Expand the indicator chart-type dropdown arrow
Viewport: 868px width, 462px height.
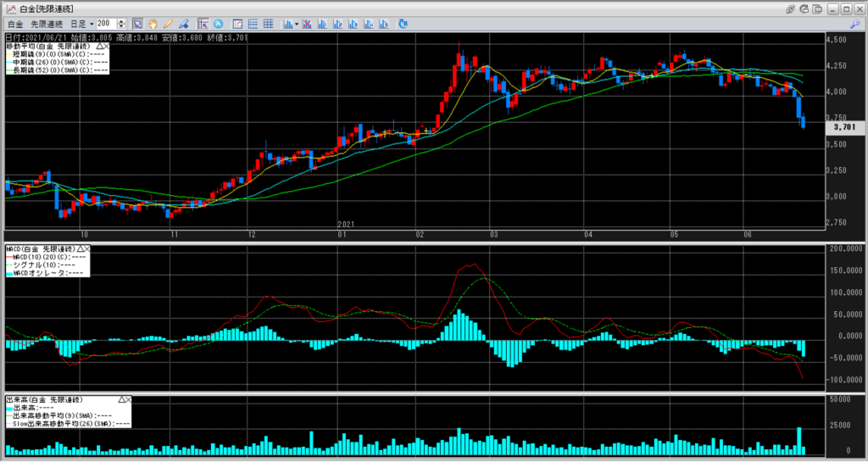click(297, 24)
